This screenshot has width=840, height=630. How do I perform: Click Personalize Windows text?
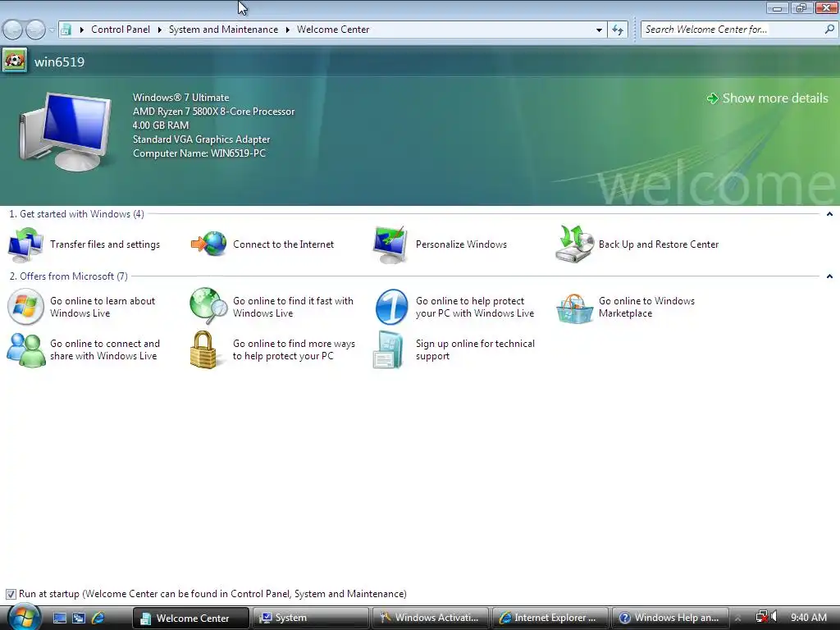(461, 244)
